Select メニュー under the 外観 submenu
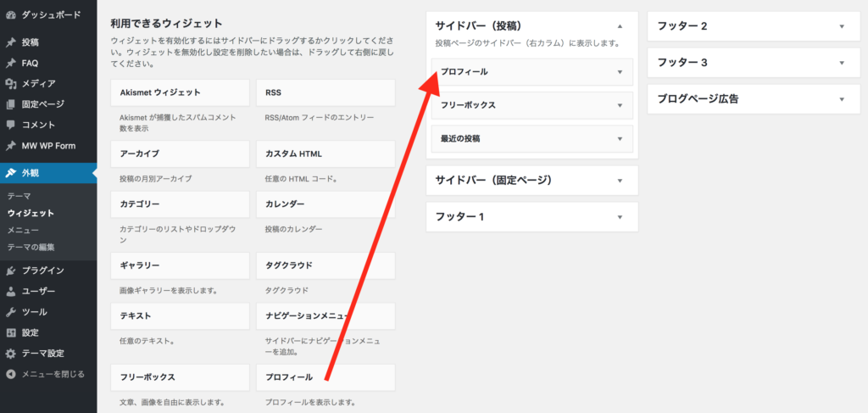Viewport: 868px width, 413px height. click(x=23, y=230)
